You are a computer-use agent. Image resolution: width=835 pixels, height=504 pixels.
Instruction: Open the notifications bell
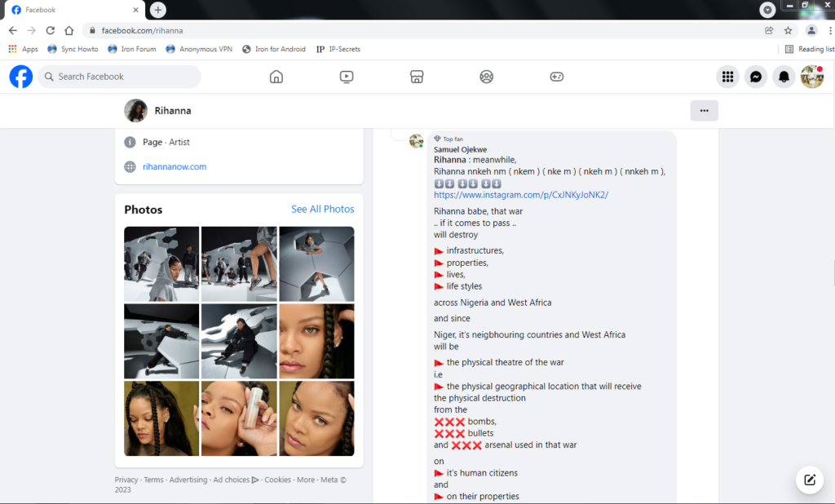point(784,77)
